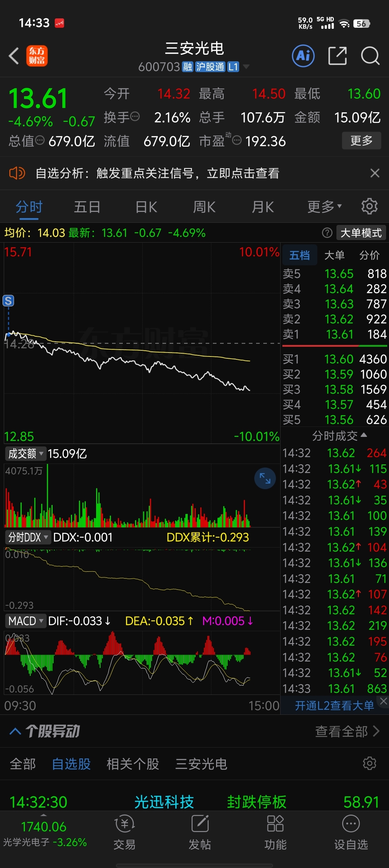Viewport: 389px width, 868px height.
Task: Tap the info icon next to 换手
Action: tap(135, 116)
